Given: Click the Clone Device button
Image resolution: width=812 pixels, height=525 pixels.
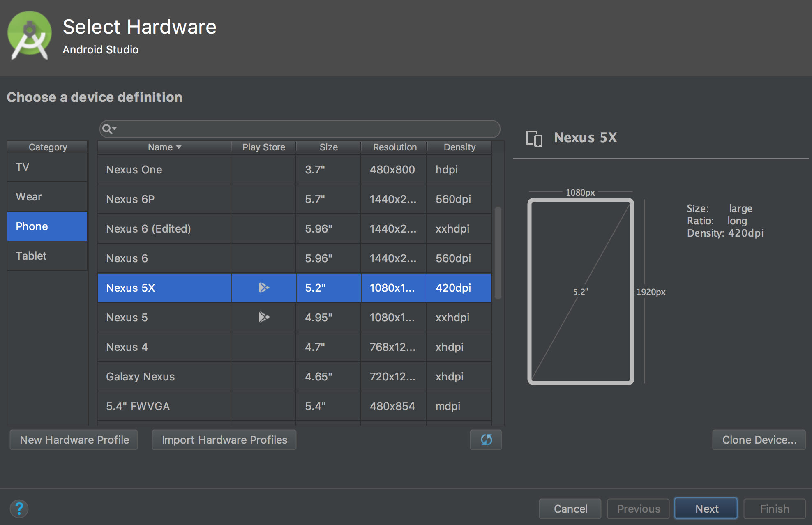Looking at the screenshot, I should (759, 440).
